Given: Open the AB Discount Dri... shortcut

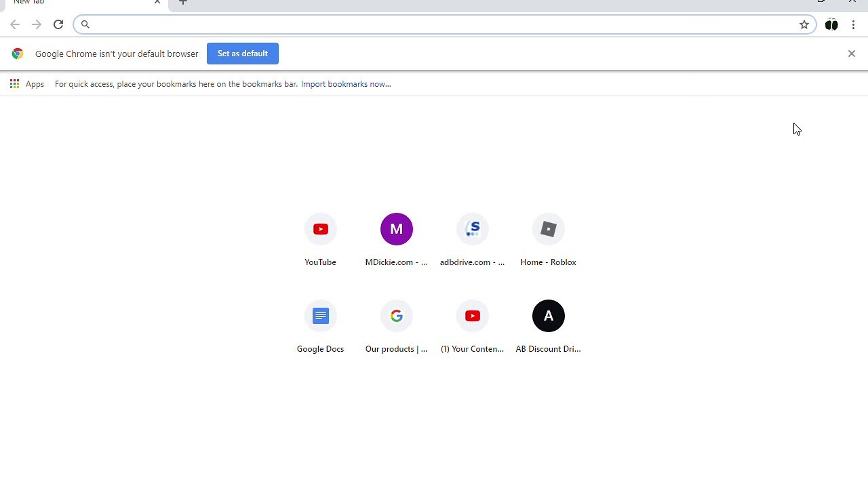Looking at the screenshot, I should pos(549,327).
